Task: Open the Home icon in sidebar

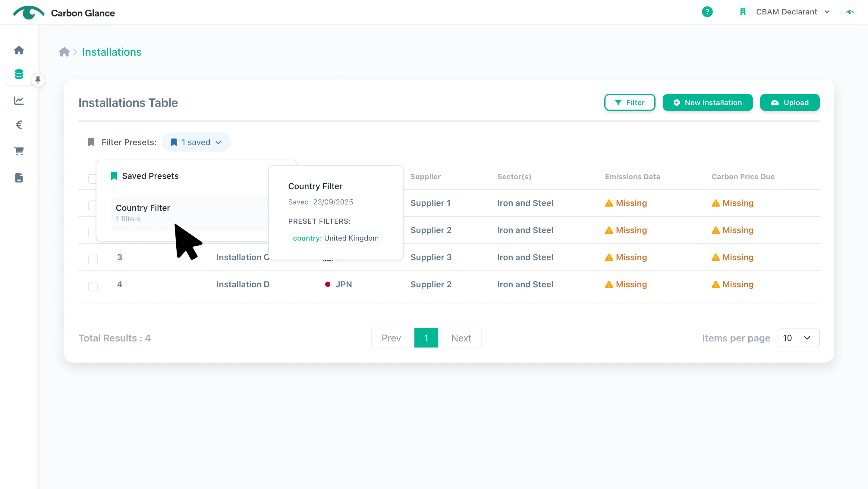Action: pyautogui.click(x=19, y=50)
